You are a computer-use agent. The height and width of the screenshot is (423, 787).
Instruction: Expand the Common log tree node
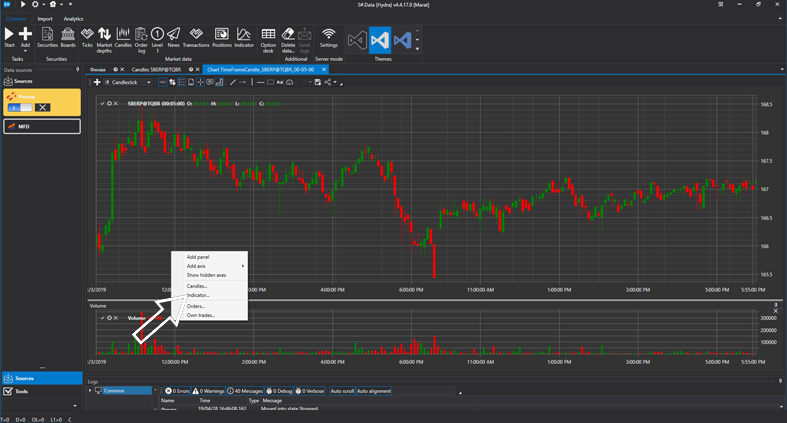click(x=90, y=390)
